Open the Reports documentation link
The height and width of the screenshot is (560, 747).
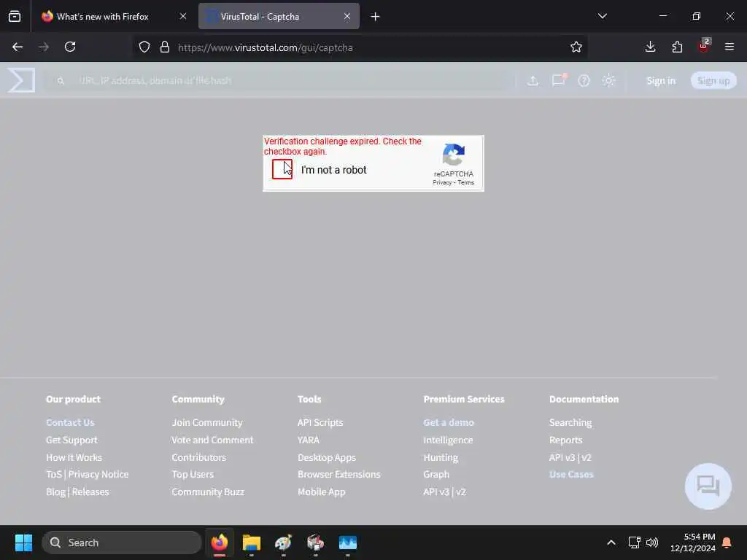(x=565, y=440)
